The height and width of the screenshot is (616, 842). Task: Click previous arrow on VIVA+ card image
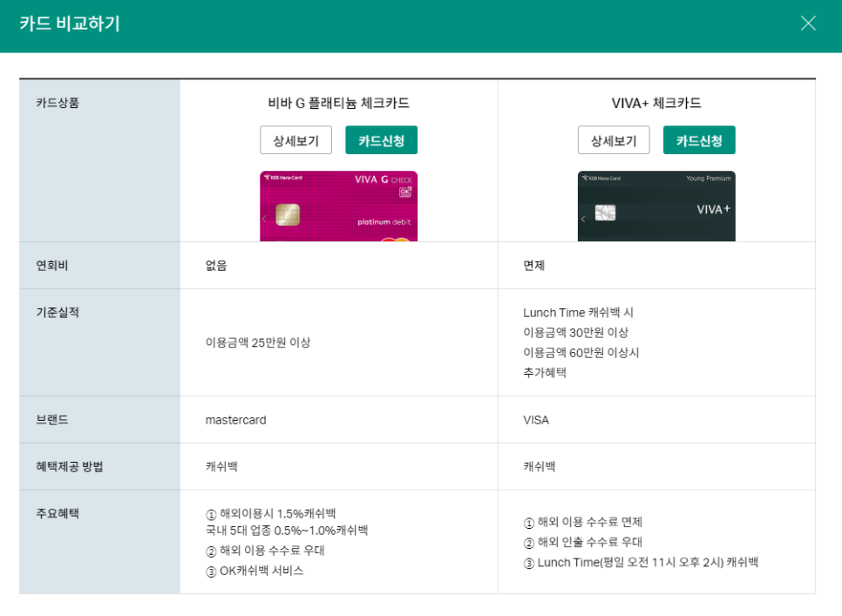click(x=583, y=219)
